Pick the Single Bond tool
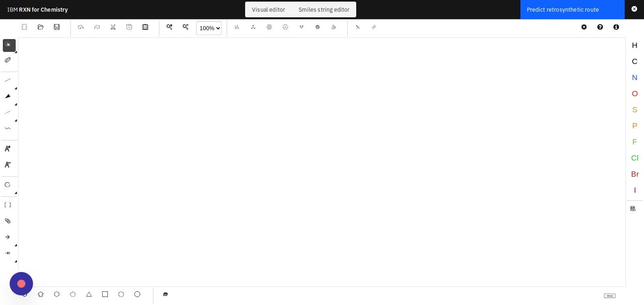Screen dimensions: 644x305 (8, 80)
